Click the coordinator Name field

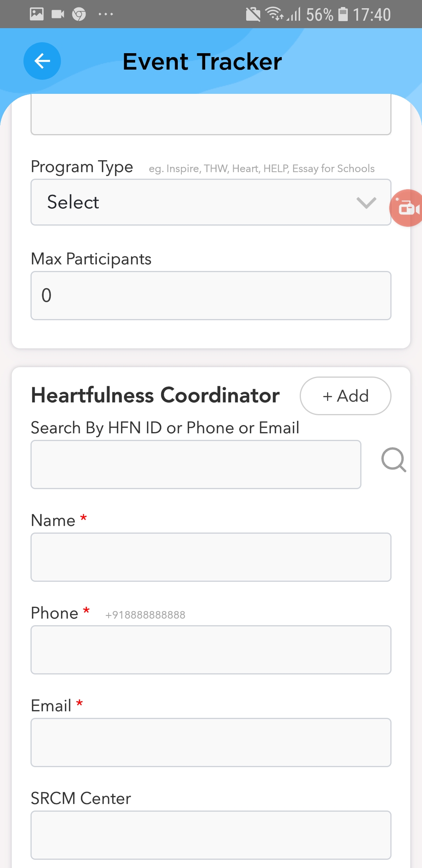[x=211, y=557]
